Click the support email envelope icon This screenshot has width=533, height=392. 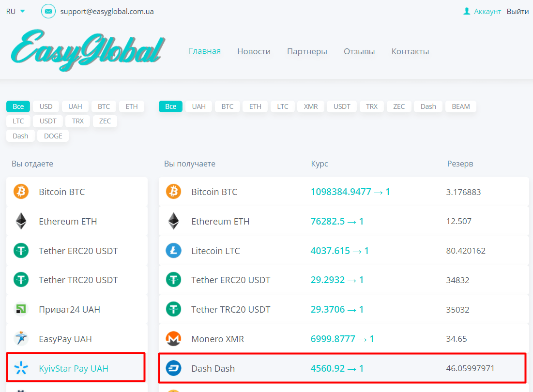[x=48, y=11]
